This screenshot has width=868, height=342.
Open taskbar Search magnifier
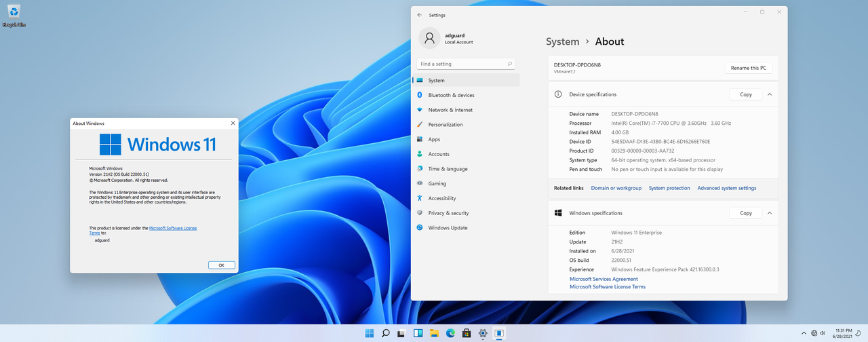386,333
